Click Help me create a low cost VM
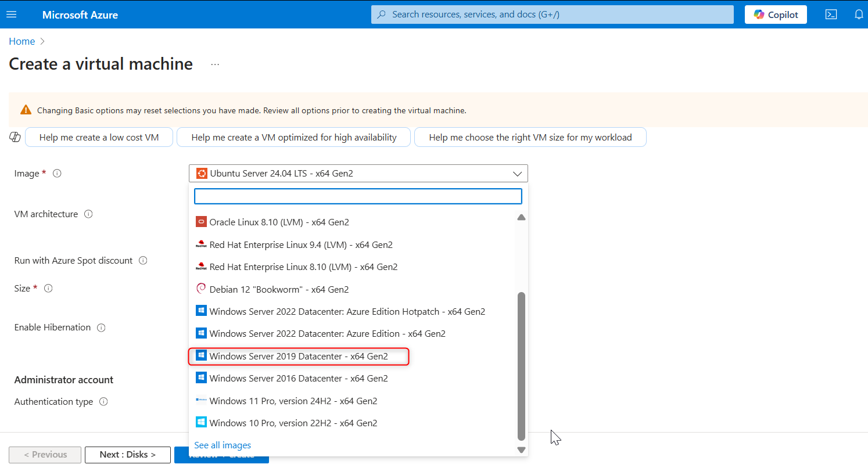The height and width of the screenshot is (475, 868). (99, 137)
